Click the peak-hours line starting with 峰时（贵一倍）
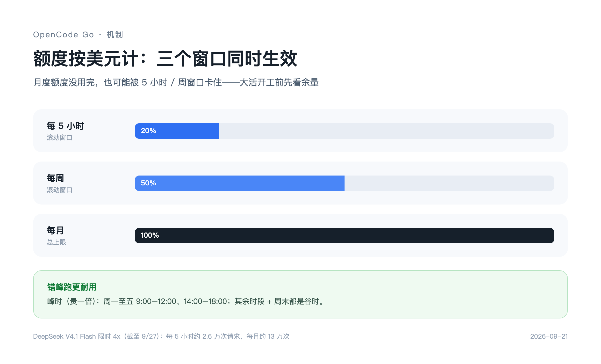 click(x=186, y=301)
